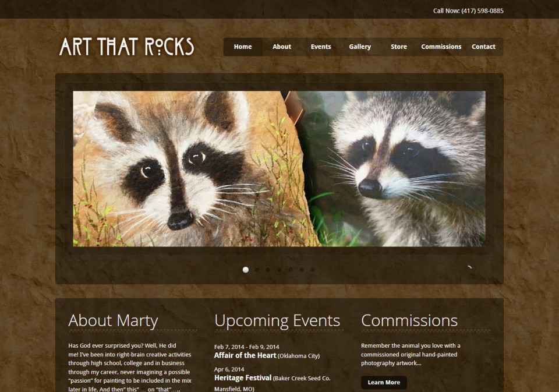Call the phone number in header
Viewport: 559px width, 392px height.
tap(468, 10)
